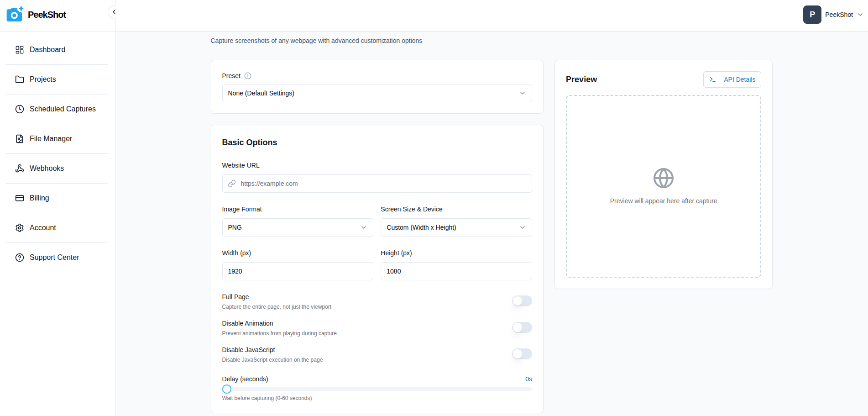Click the Preset info icon
The width and height of the screenshot is (868, 416).
(248, 76)
